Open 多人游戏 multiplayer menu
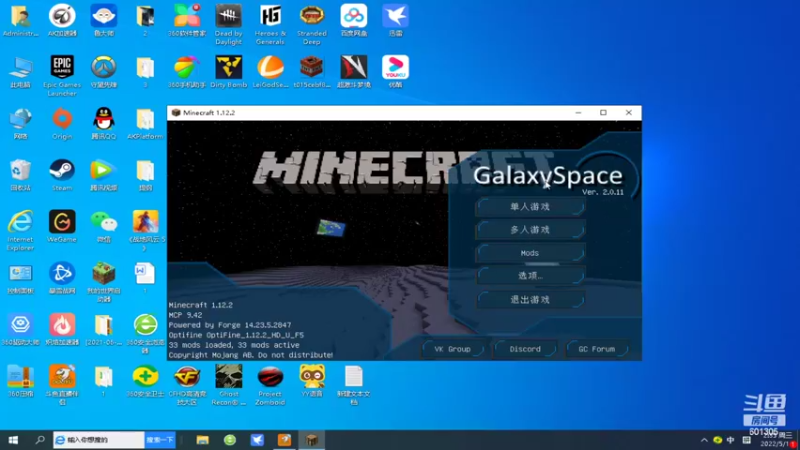 [x=530, y=230]
